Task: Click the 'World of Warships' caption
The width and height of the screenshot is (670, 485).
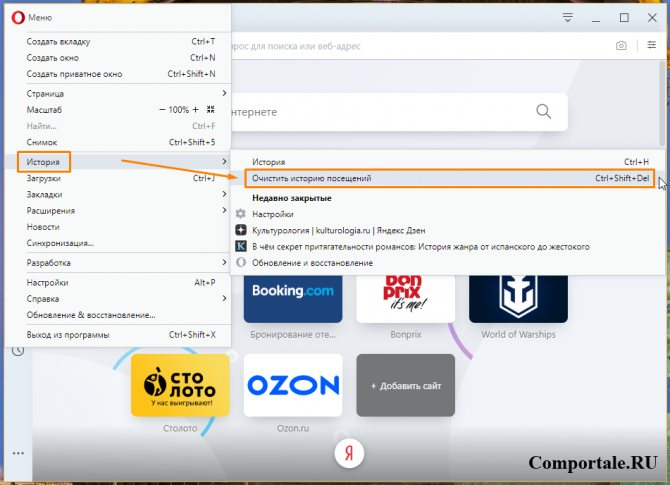Action: 518,335
